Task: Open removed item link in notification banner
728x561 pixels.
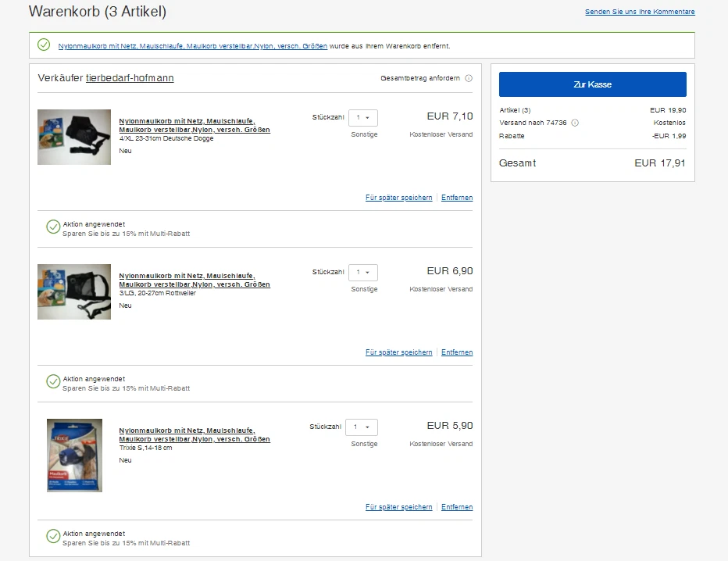Action: pos(192,46)
